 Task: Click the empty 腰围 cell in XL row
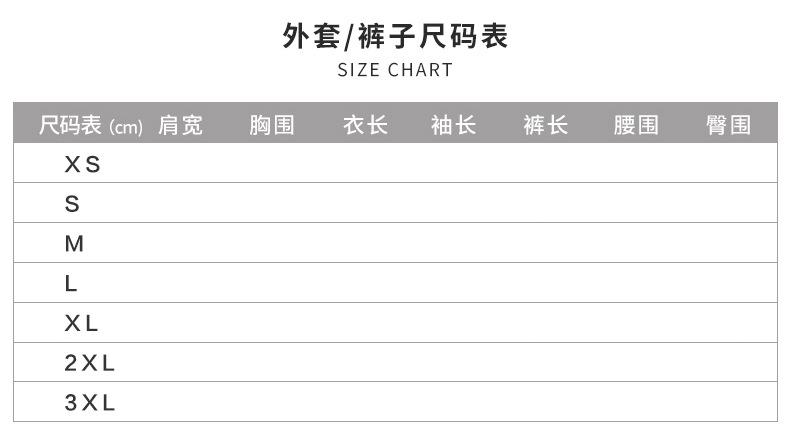[x=636, y=324]
